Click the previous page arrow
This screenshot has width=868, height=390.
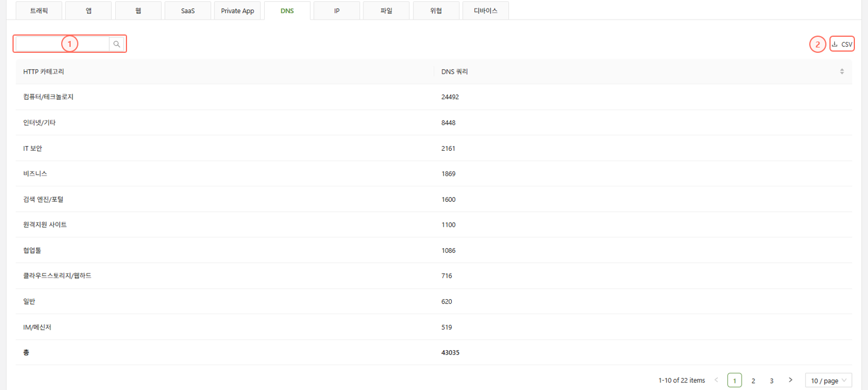[x=716, y=380]
